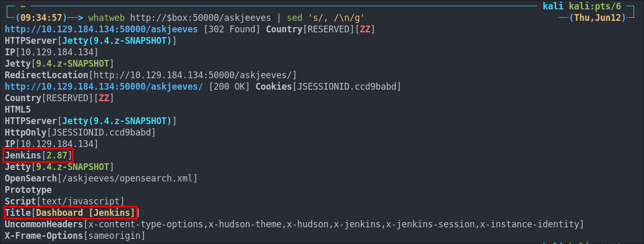Select the highlighted Title[Dashboard [Jenkins]] line
The image size is (644, 244).
coord(72,212)
